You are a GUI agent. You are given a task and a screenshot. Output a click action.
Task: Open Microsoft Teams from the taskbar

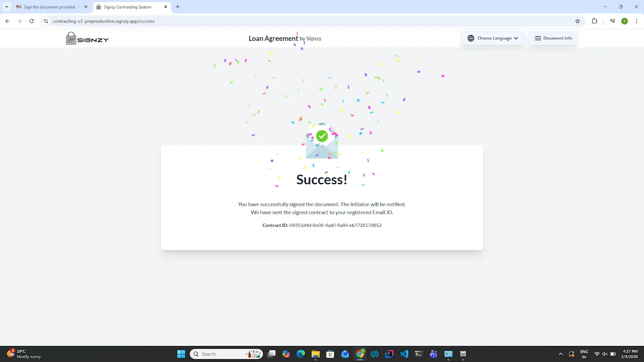click(x=433, y=354)
